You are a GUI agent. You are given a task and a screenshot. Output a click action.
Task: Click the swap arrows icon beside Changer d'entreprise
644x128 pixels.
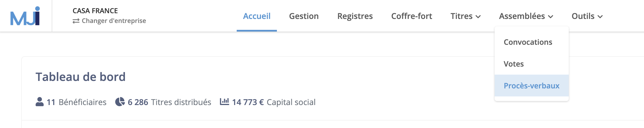(76, 21)
